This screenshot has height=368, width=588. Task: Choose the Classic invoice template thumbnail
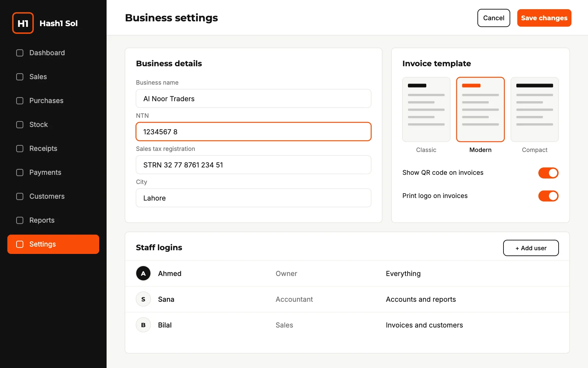coord(426,109)
